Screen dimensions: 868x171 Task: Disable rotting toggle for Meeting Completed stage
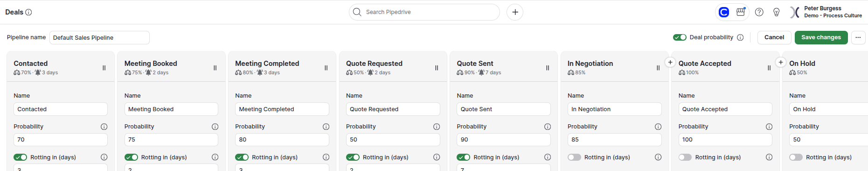point(242,157)
